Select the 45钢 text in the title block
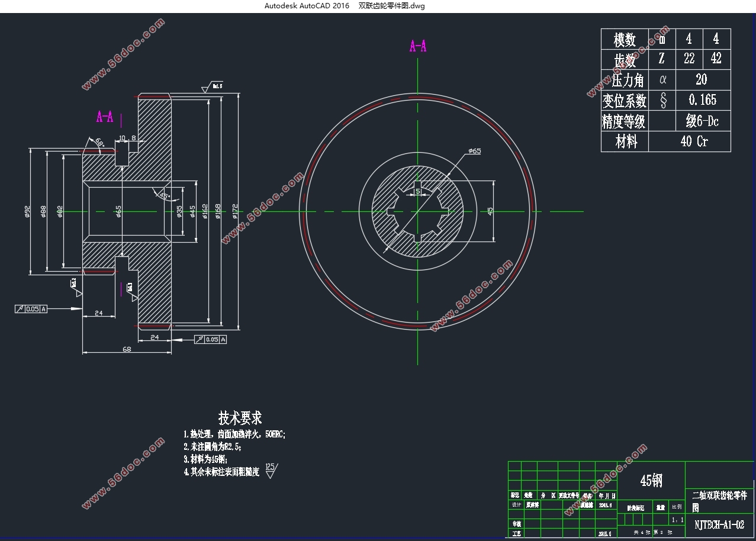The image size is (756, 541). tap(651, 481)
